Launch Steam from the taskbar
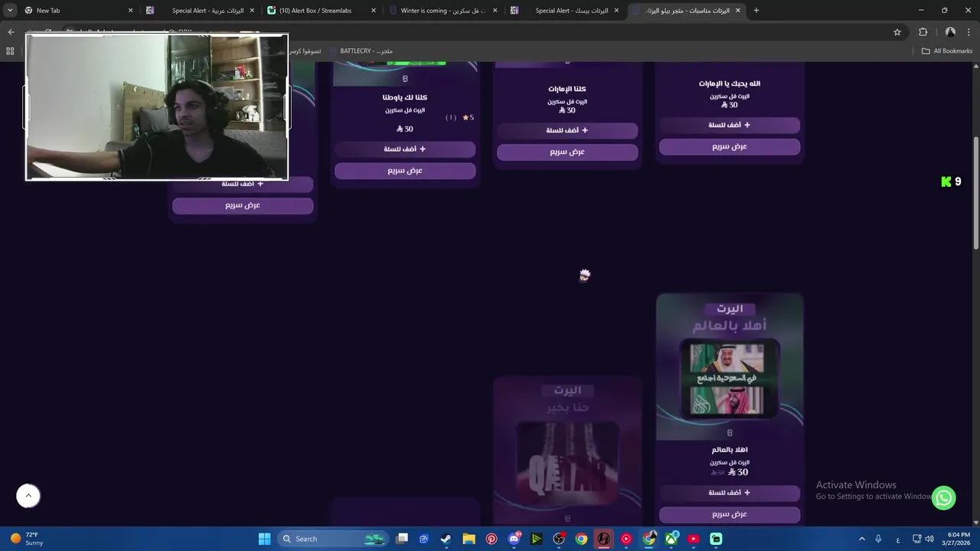Image resolution: width=980 pixels, height=551 pixels. coord(446,539)
